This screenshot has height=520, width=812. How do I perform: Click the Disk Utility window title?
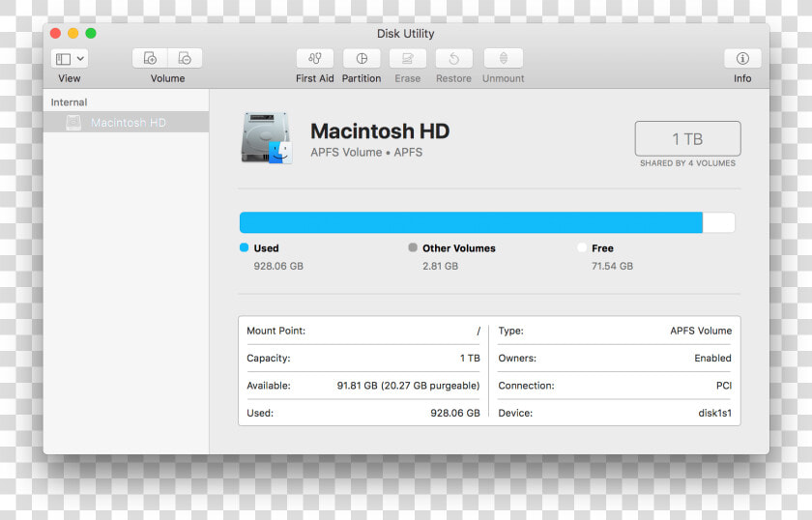coord(405,34)
